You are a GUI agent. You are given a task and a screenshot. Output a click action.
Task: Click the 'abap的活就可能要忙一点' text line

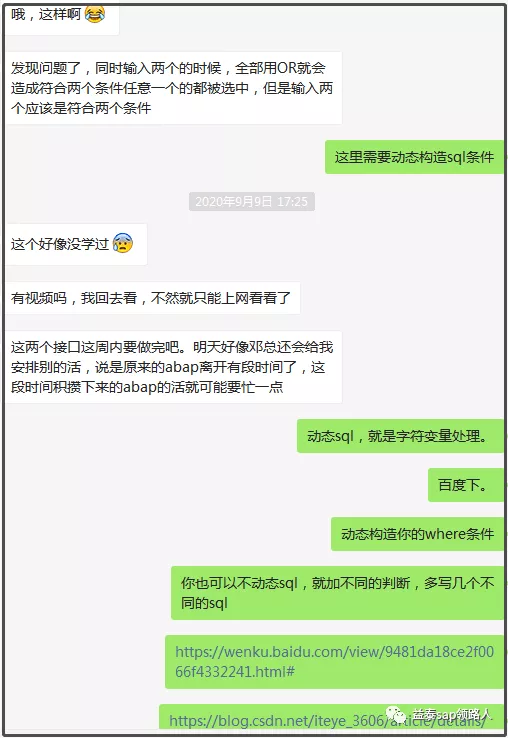[203, 387]
